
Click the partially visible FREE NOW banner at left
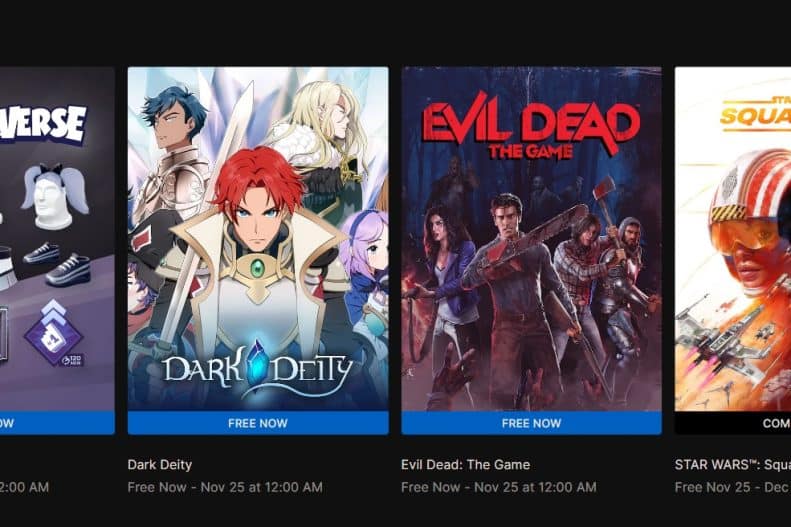(57, 423)
